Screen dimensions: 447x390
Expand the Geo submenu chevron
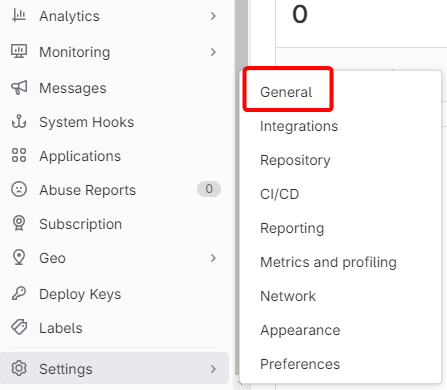213,258
